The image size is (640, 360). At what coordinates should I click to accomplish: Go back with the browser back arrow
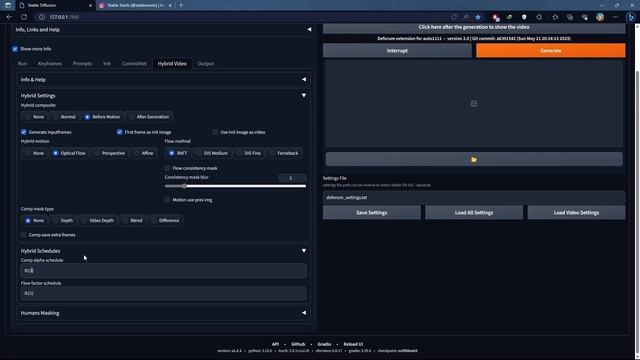pos(9,17)
